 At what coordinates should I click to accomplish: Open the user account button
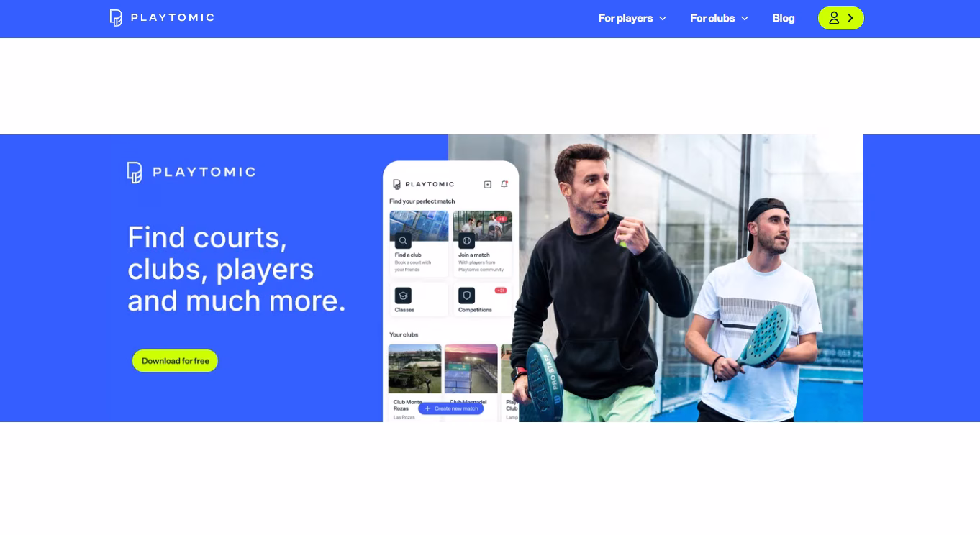[x=840, y=18]
